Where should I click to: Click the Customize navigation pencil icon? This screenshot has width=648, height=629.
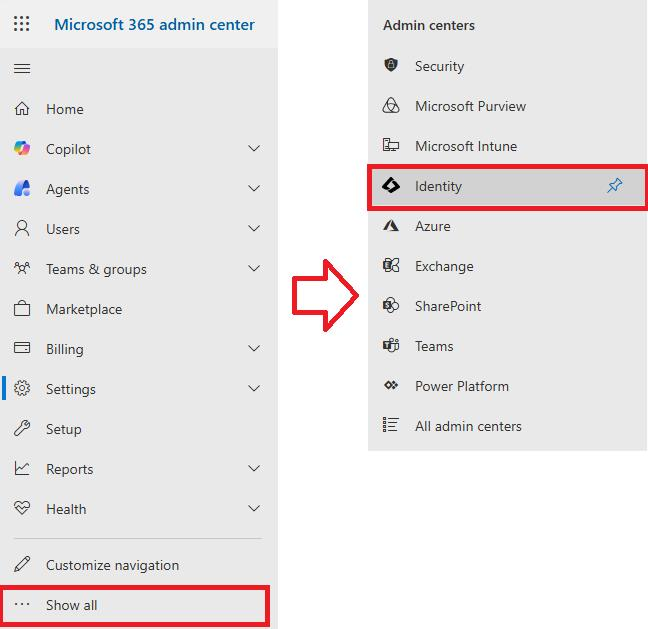tap(22, 564)
